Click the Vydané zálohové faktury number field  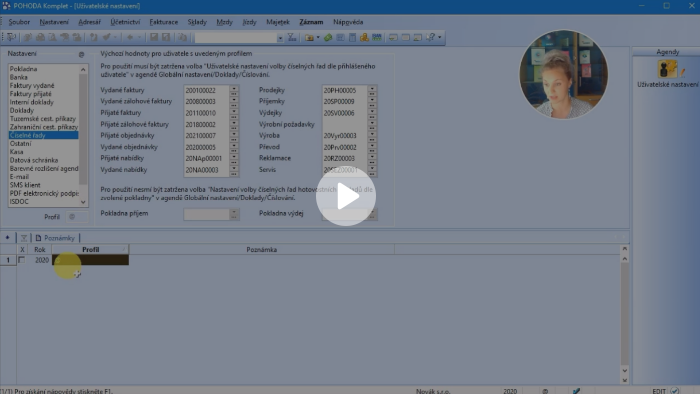click(x=207, y=101)
